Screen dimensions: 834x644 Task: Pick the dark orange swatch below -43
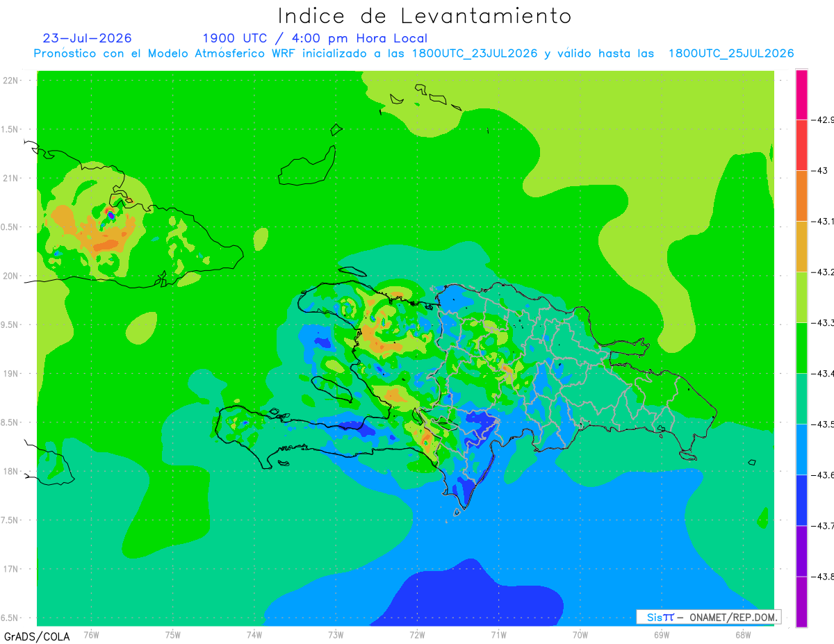click(801, 196)
